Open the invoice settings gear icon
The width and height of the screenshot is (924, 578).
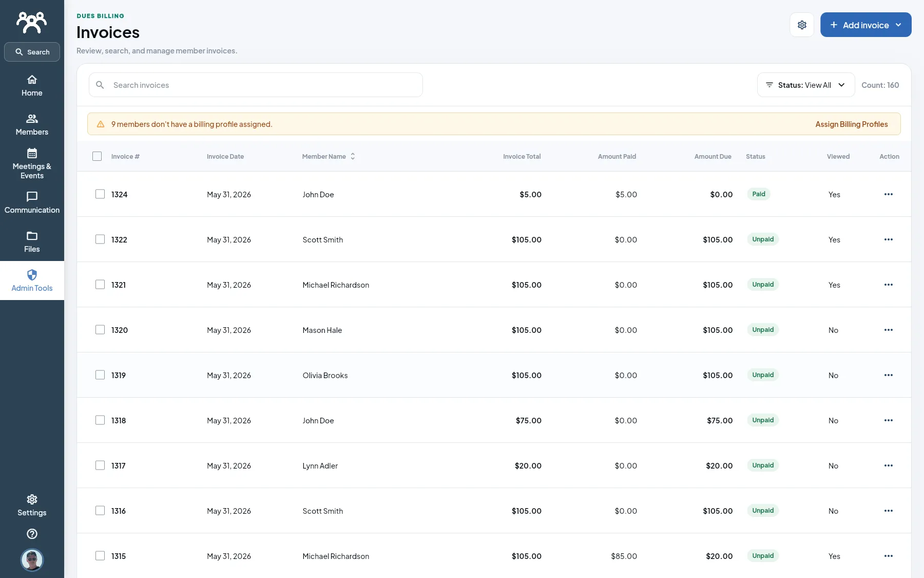click(802, 25)
